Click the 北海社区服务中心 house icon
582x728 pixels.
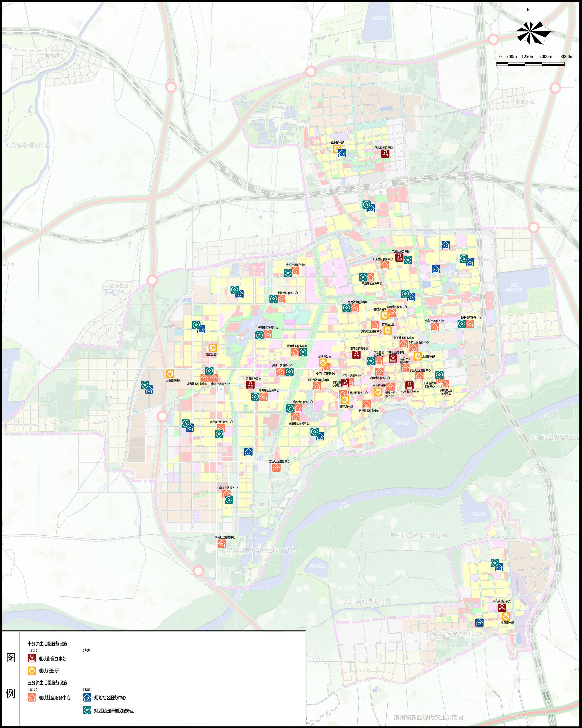[x=281, y=299]
